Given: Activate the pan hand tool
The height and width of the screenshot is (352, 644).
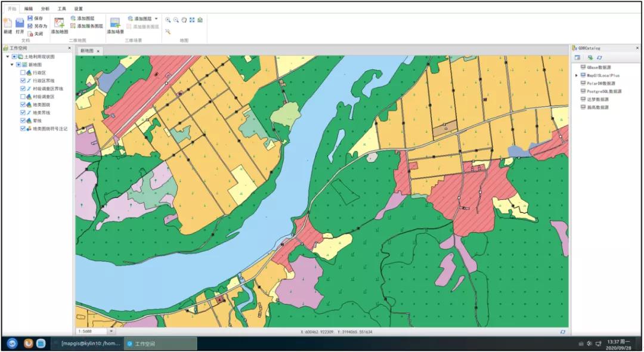Looking at the screenshot, I should 184,20.
